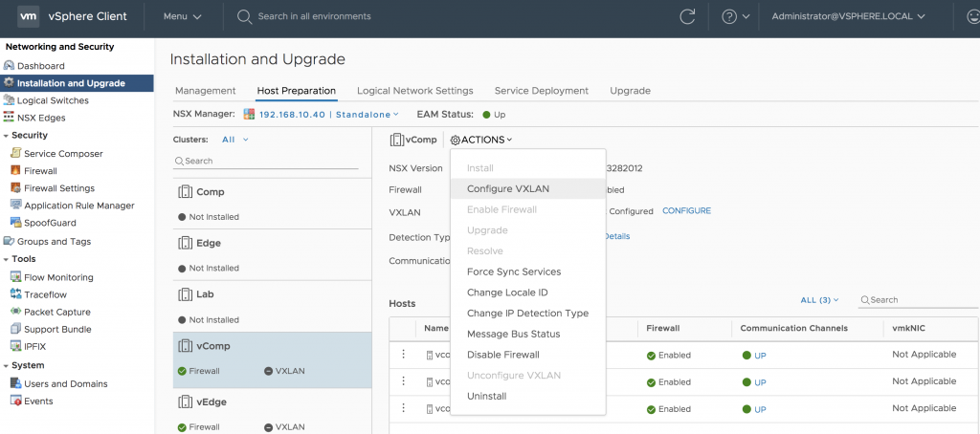Click the Communication Channels column header
This screenshot has width=980, height=434.
[x=793, y=328]
